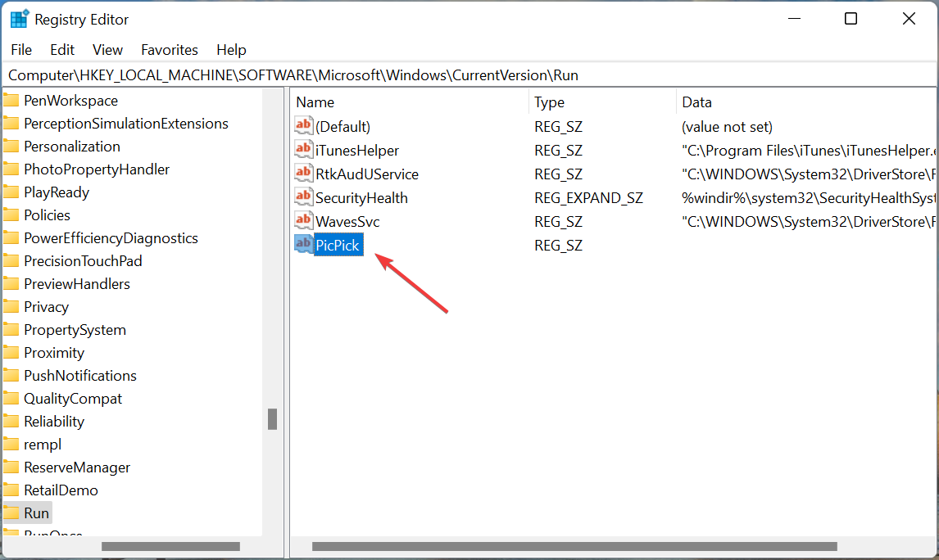Select the Run key label in tree
Image resolution: width=939 pixels, height=560 pixels.
click(x=37, y=513)
